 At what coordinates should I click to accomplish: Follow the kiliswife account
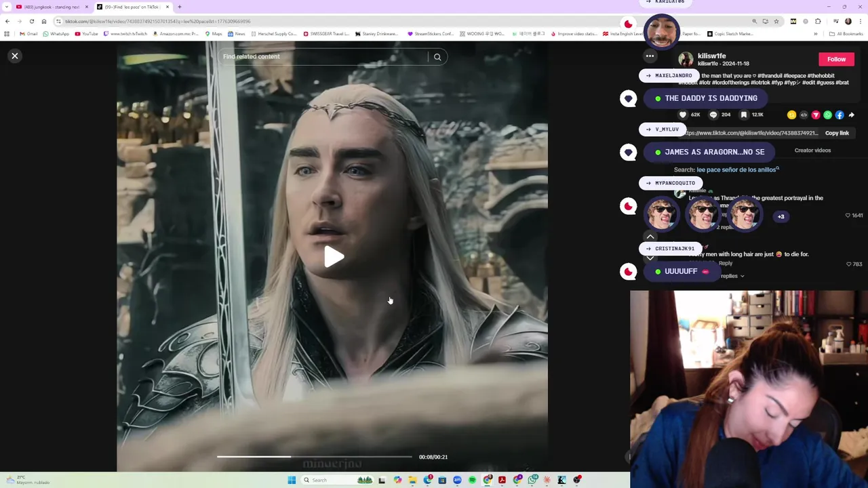point(836,59)
